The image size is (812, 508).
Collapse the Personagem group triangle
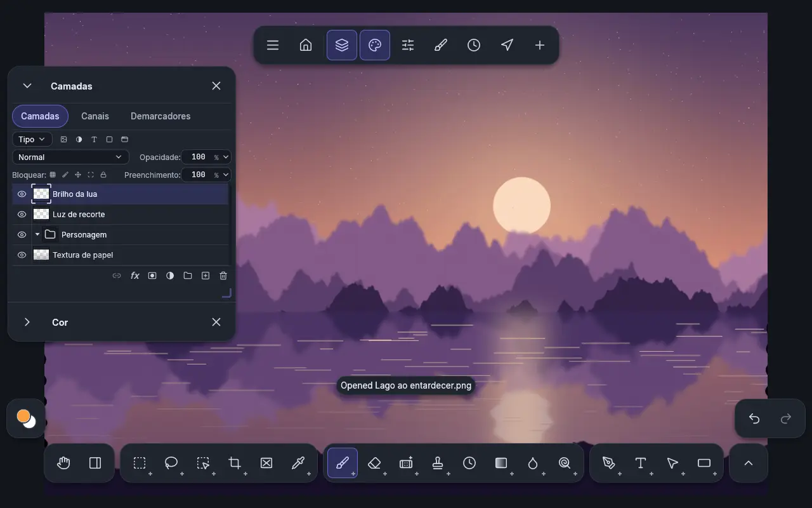coord(37,235)
